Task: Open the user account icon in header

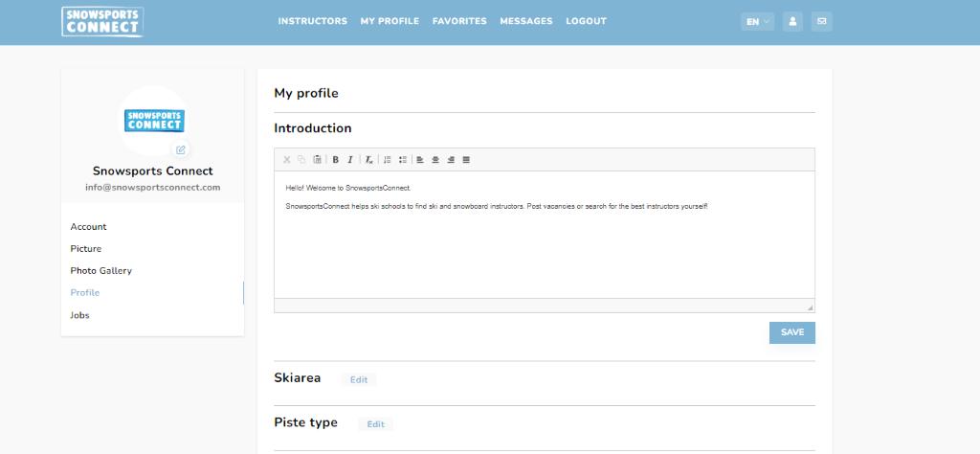Action: [x=792, y=21]
